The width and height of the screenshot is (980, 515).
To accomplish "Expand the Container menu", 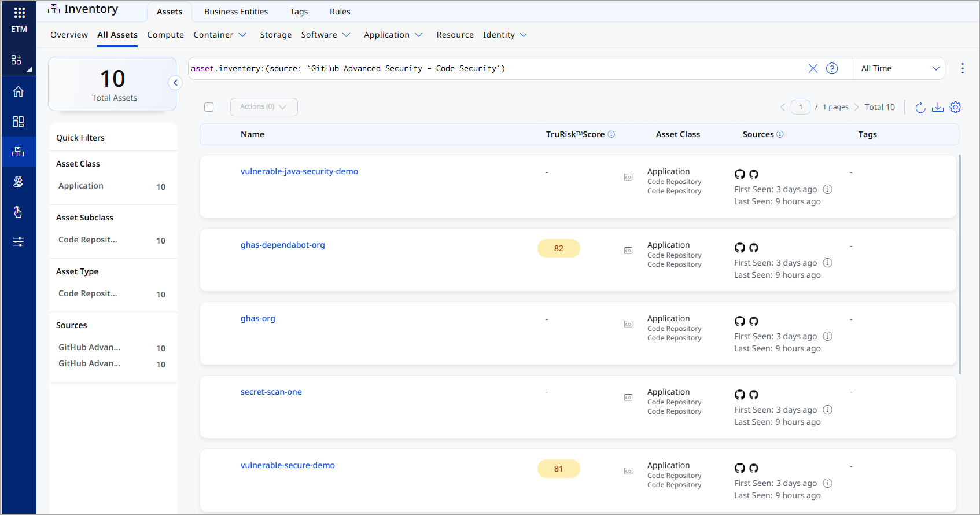I will click(x=220, y=35).
